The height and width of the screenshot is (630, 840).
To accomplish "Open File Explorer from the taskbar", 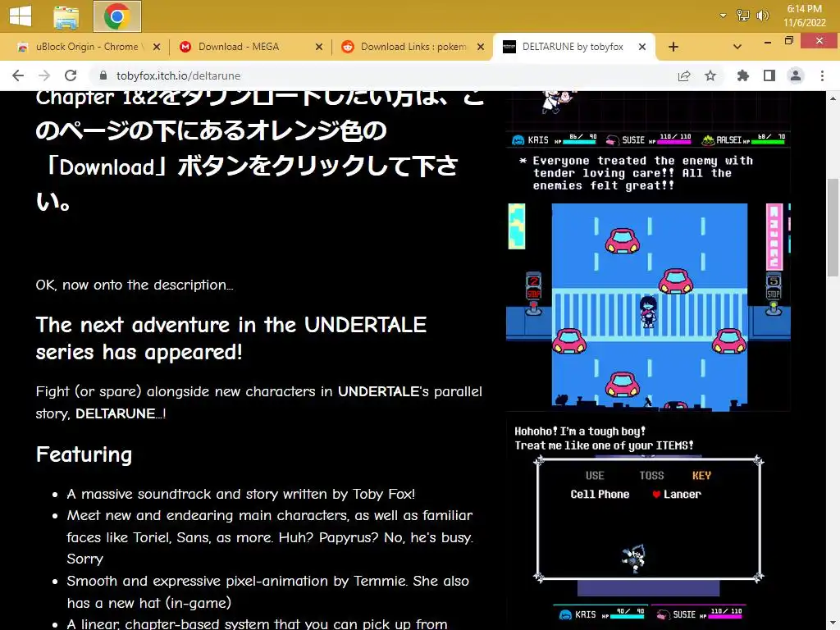I will pyautogui.click(x=66, y=16).
